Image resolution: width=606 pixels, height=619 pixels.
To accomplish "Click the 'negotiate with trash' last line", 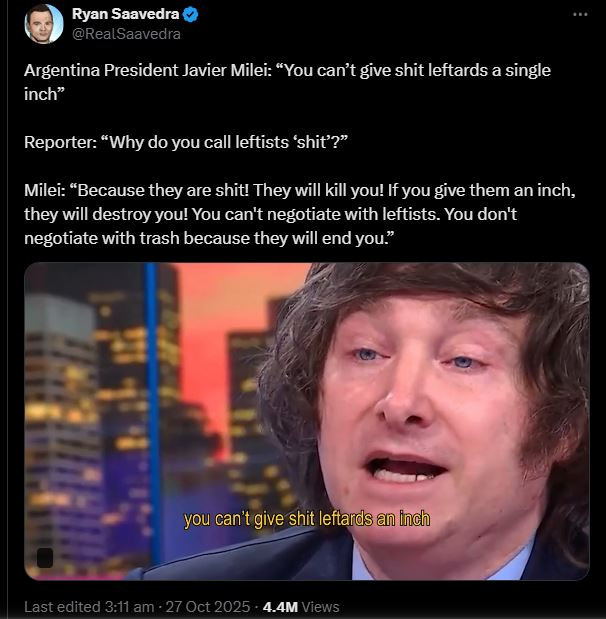I will (x=209, y=238).
